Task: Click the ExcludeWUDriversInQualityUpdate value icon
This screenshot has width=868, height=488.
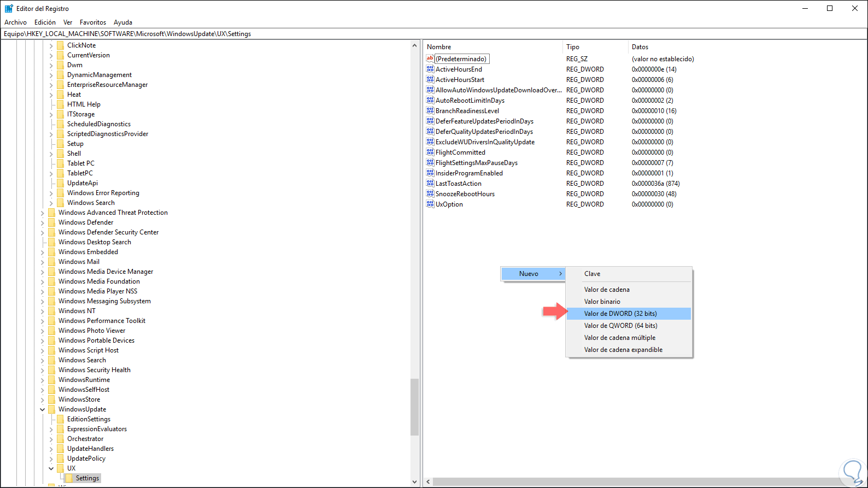Action: 430,142
